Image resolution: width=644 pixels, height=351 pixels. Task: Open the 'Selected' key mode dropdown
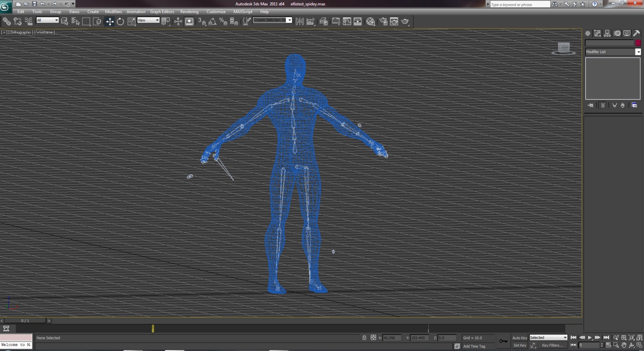click(x=548, y=337)
